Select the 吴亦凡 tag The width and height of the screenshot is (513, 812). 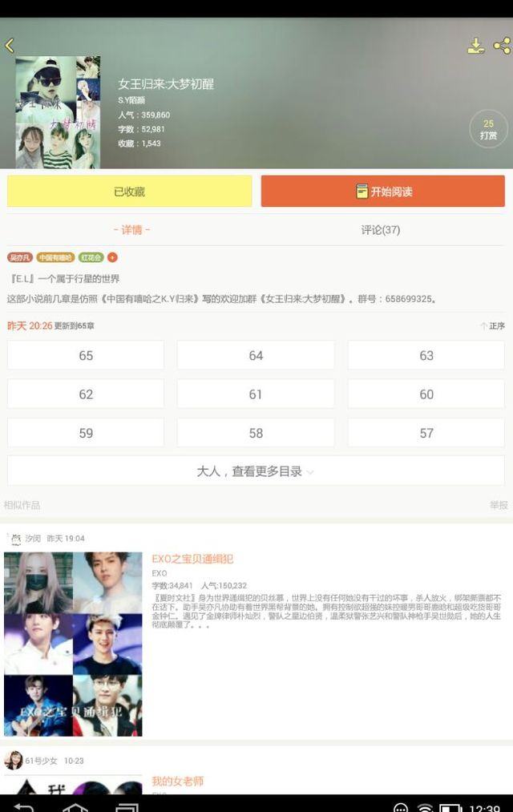point(20,257)
